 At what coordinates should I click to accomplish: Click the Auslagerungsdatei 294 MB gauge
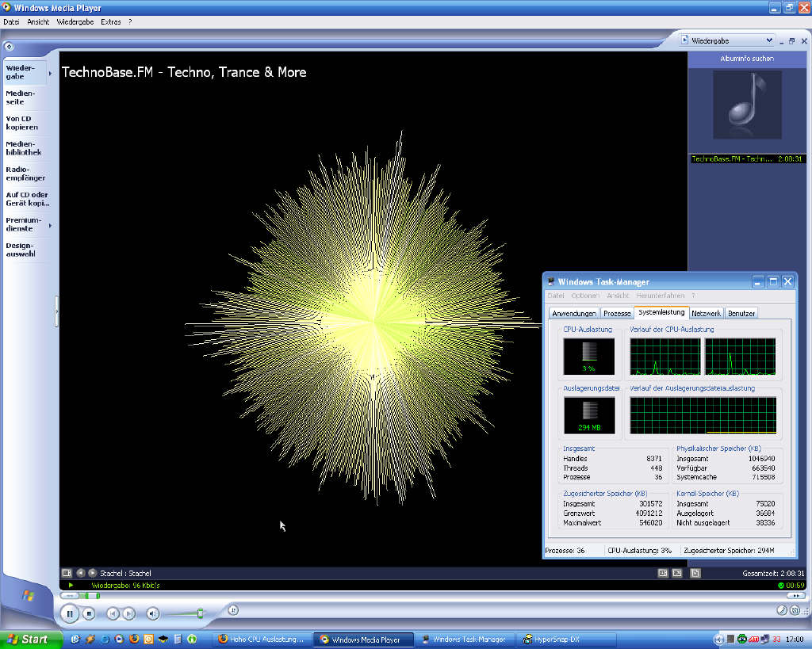point(589,415)
